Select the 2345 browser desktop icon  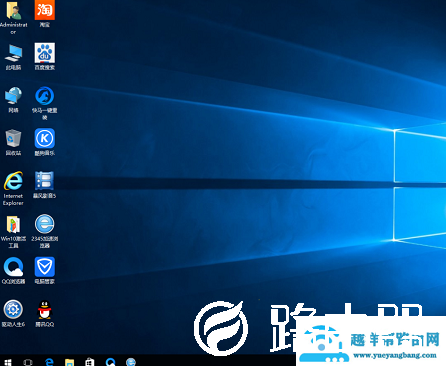click(45, 224)
